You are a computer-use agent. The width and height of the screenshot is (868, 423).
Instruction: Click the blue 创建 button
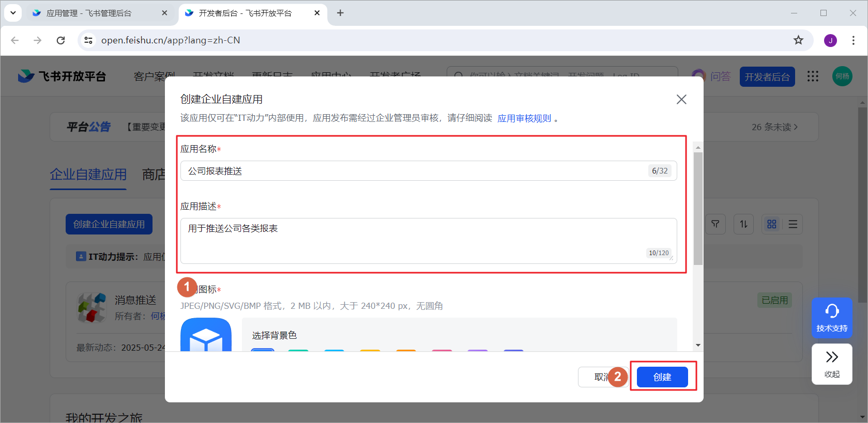pyautogui.click(x=662, y=377)
